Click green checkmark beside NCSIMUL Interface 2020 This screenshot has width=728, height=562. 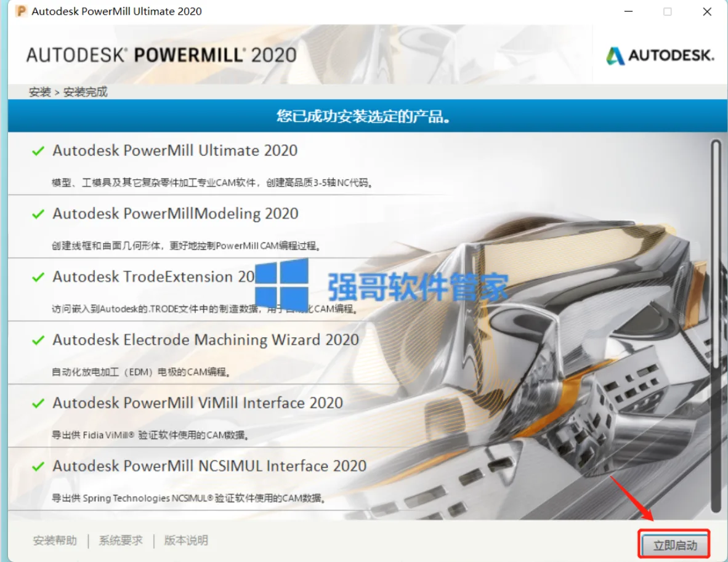point(38,467)
